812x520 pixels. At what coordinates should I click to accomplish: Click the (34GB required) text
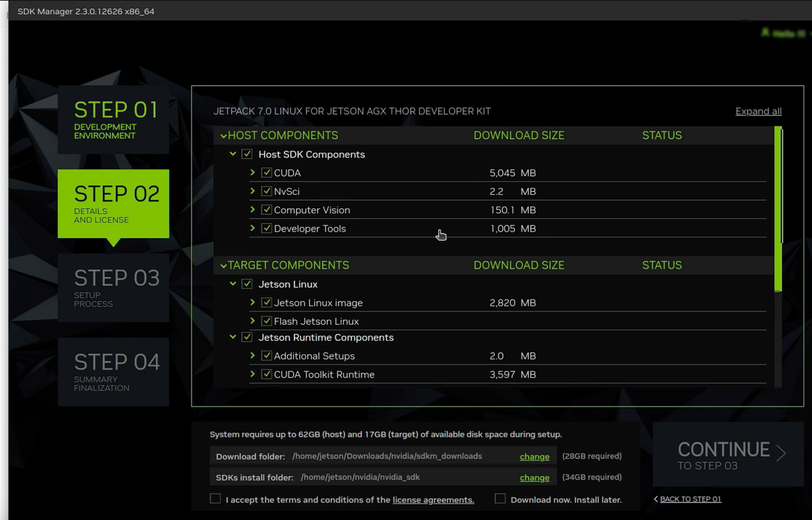[x=592, y=477]
